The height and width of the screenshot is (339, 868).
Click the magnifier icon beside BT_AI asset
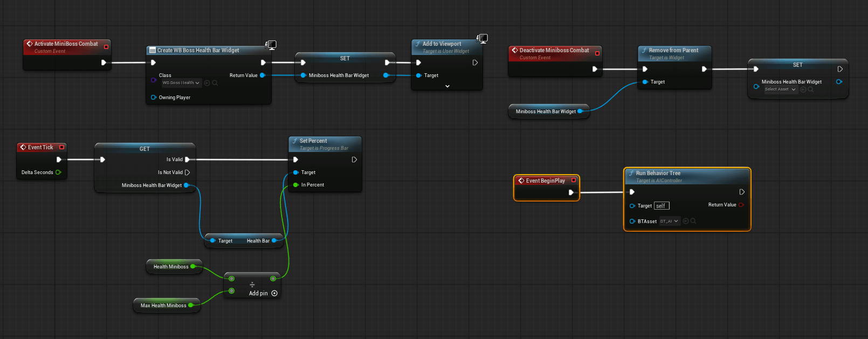pos(693,221)
